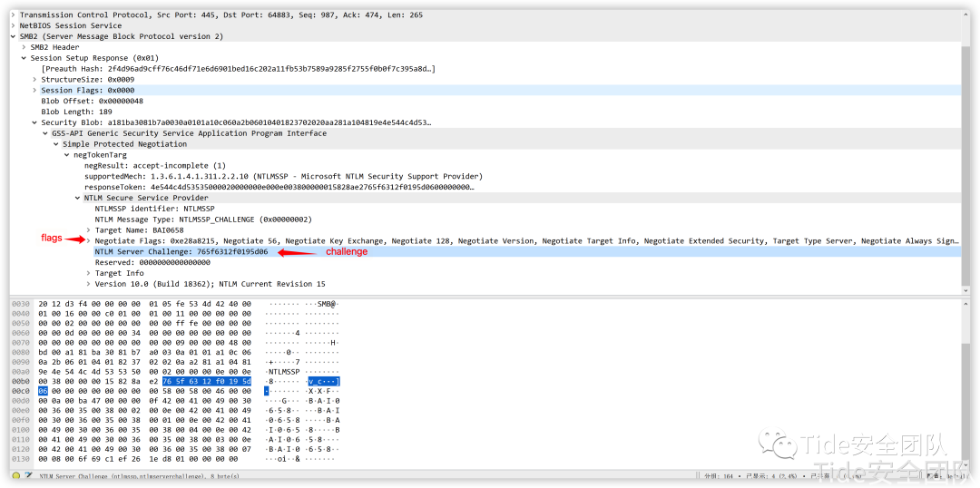This screenshot has width=980, height=488.
Task: Expand the Version 10.0 (Build 18362) node
Action: point(88,284)
